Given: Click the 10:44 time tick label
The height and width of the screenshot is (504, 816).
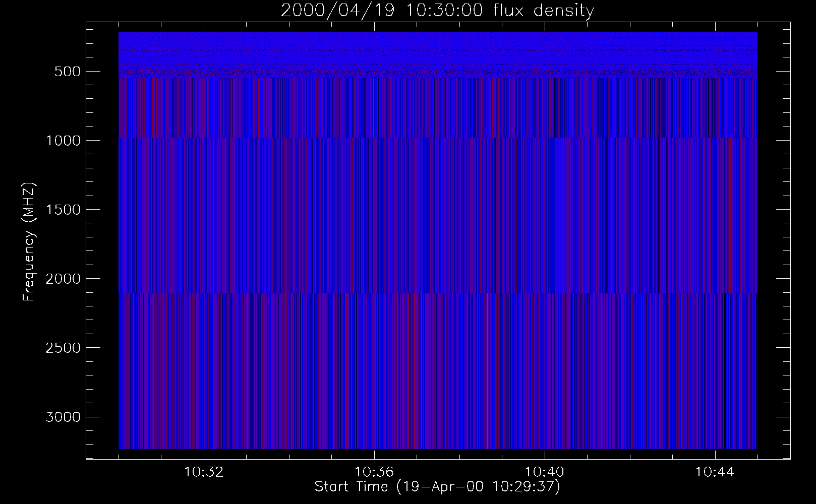Looking at the screenshot, I should tap(715, 472).
